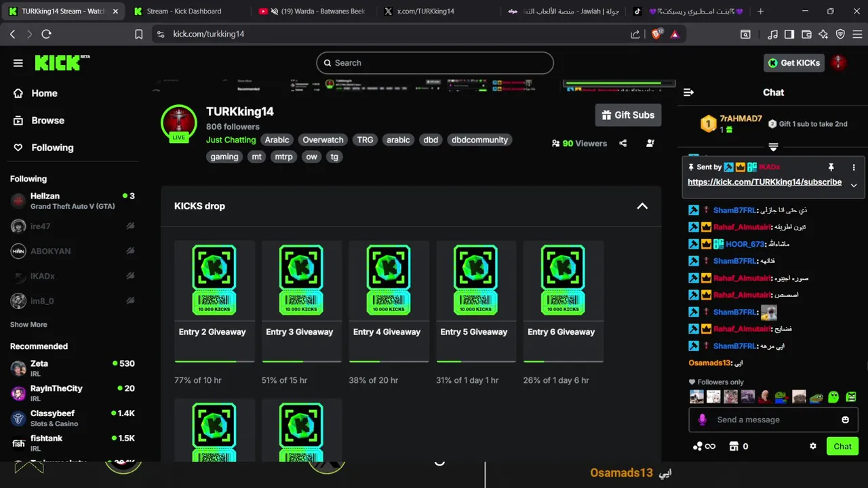The image size is (868, 488).
Task: Click the Get KICKs button
Action: (x=793, y=63)
